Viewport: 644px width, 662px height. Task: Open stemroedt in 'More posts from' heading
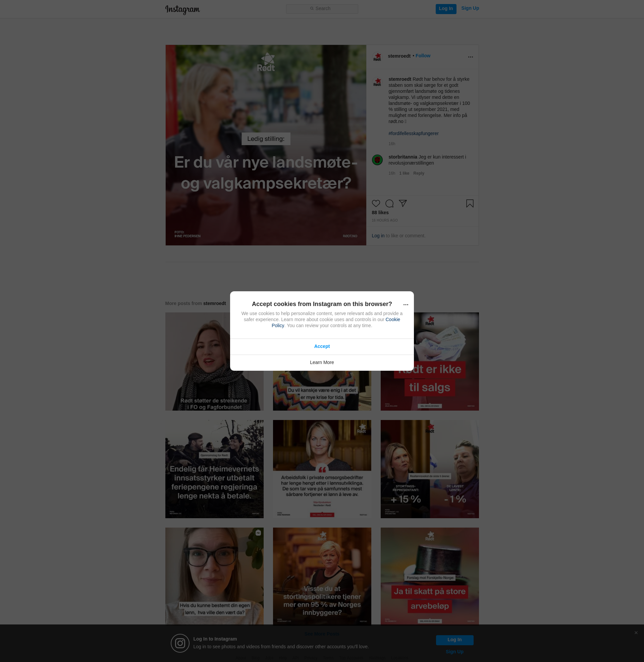214,303
